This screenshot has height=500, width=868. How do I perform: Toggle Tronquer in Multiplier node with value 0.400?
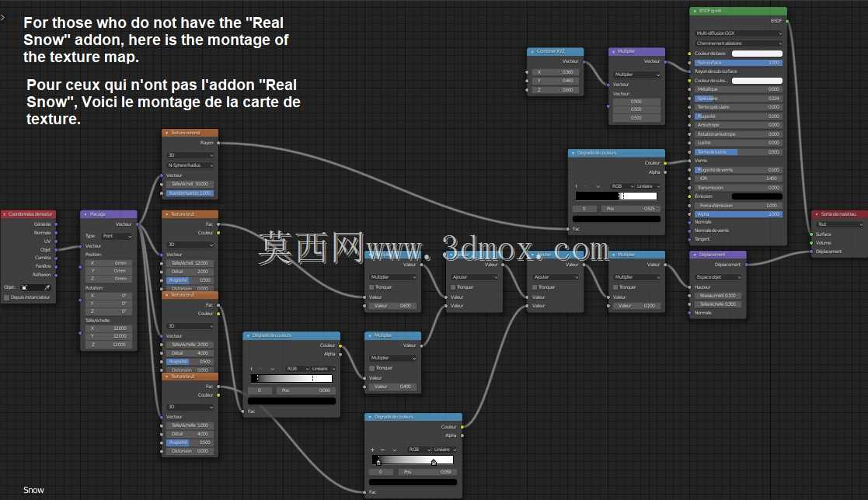coord(372,368)
